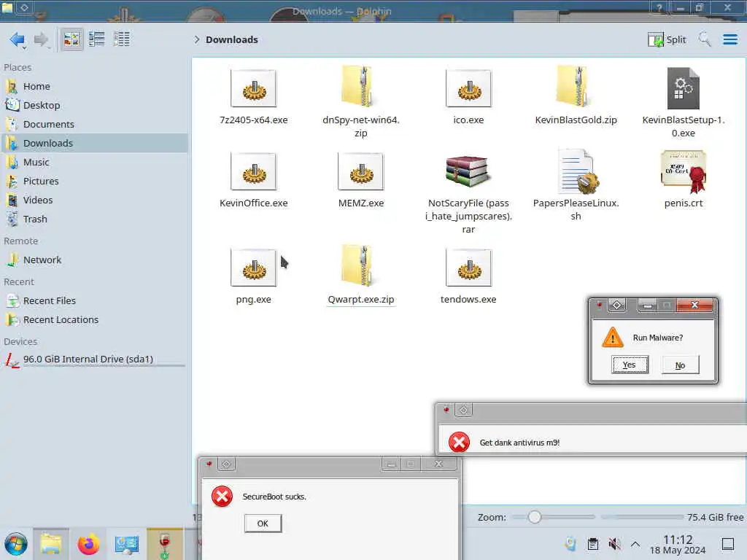Screen dimensions: 747x560
Task: Select the KevinBlastSetup-1.0.exe icon
Action: 683,88
